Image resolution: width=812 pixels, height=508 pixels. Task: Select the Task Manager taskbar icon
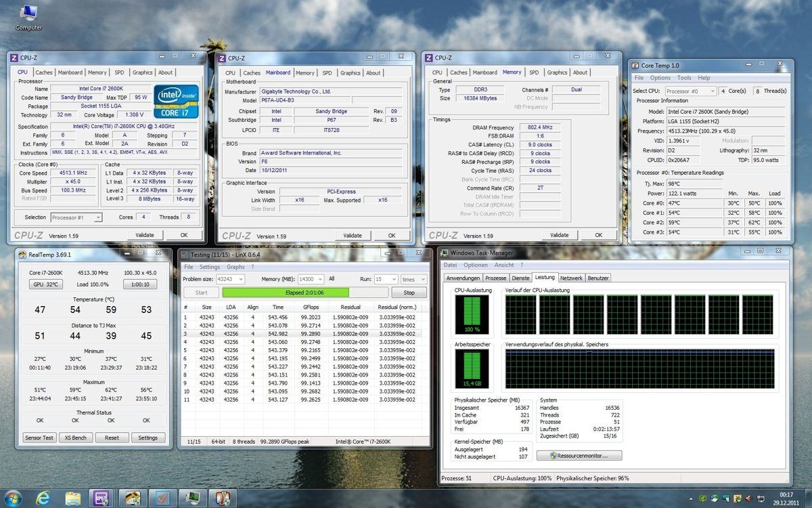192,499
